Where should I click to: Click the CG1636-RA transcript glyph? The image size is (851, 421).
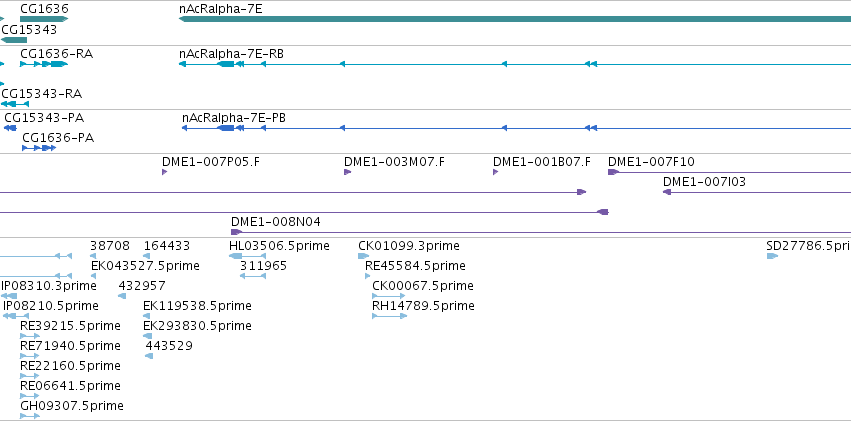44,64
